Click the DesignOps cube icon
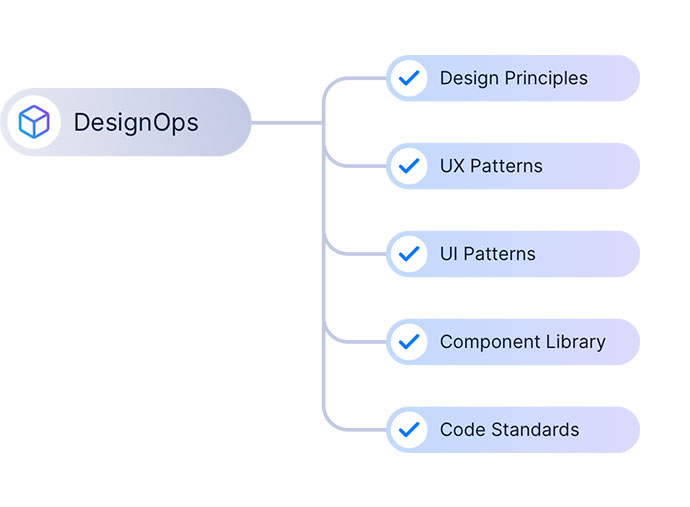The height and width of the screenshot is (507, 690). (x=34, y=122)
